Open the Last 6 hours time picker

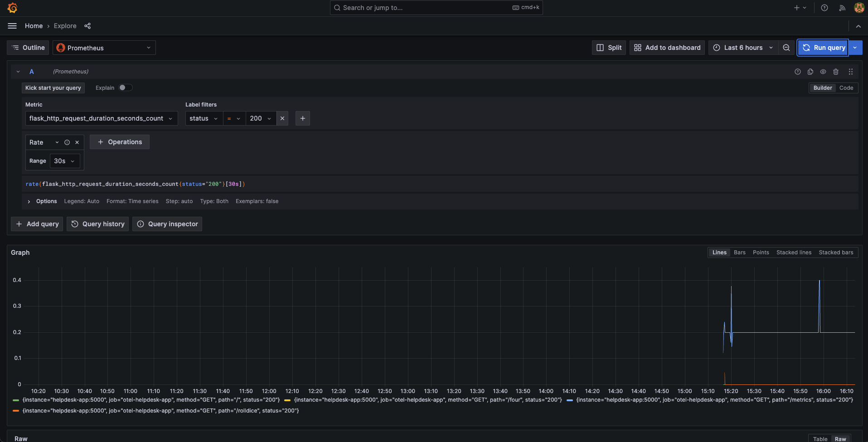coord(743,48)
